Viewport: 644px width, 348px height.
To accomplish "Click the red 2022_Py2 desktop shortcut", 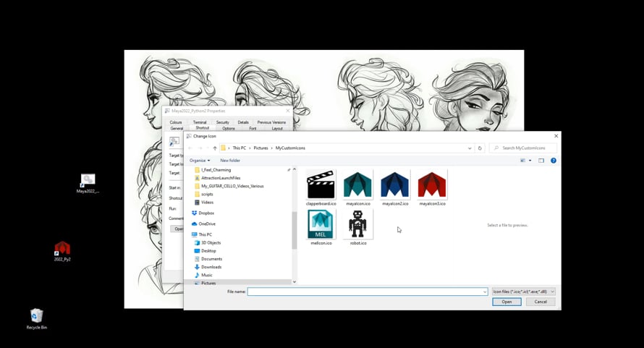I will 62,250.
